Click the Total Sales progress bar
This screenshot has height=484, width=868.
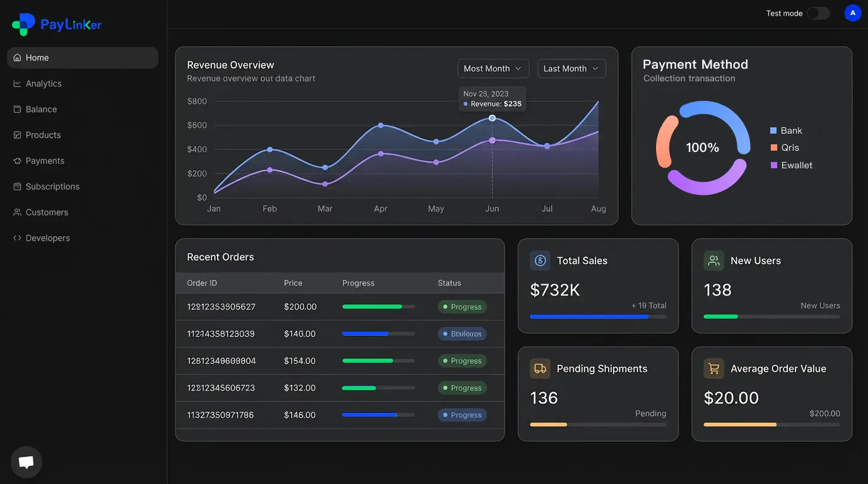coord(598,317)
